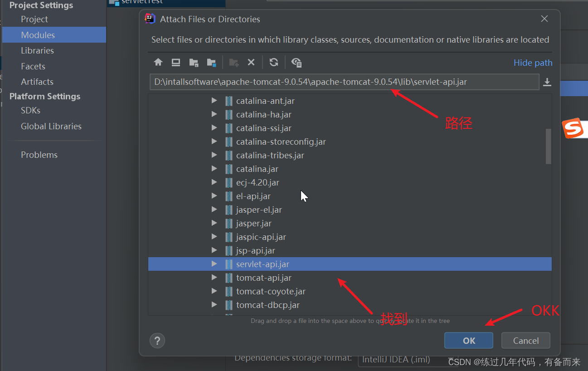Expand catalina-storeconfig.jar node
The width and height of the screenshot is (588, 371).
[214, 142]
